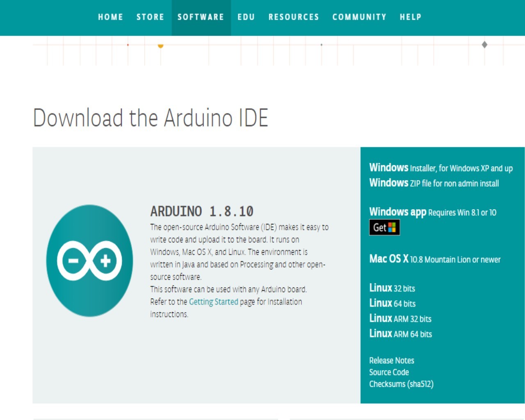
Task: Open the Release Notes
Action: [391, 360]
